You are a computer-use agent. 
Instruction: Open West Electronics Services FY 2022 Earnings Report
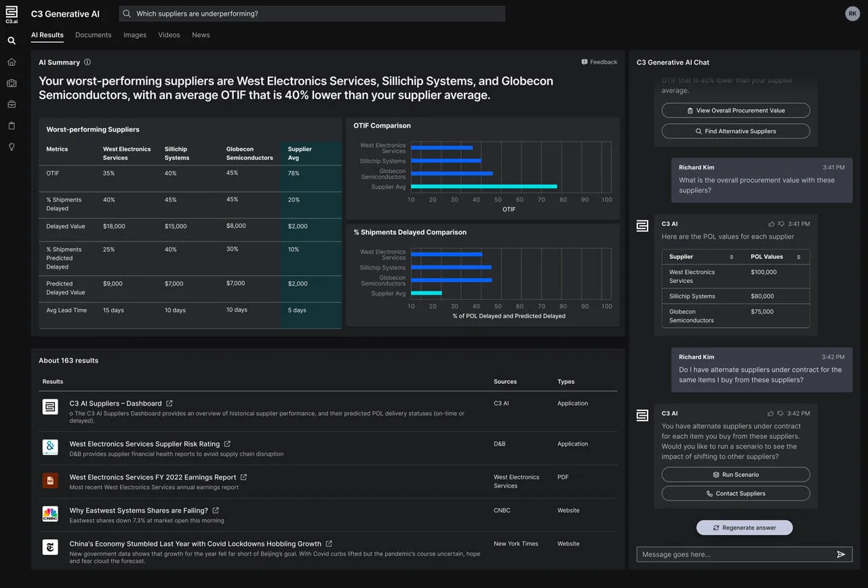click(153, 477)
